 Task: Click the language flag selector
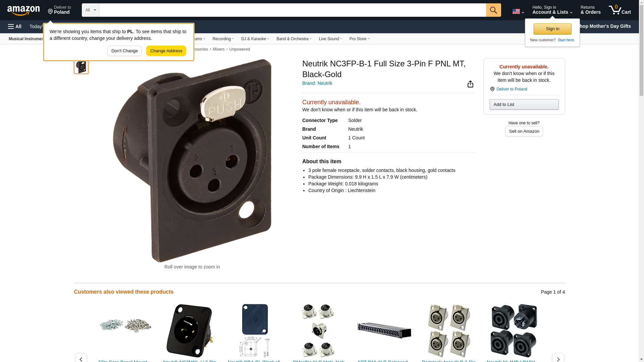[518, 11]
